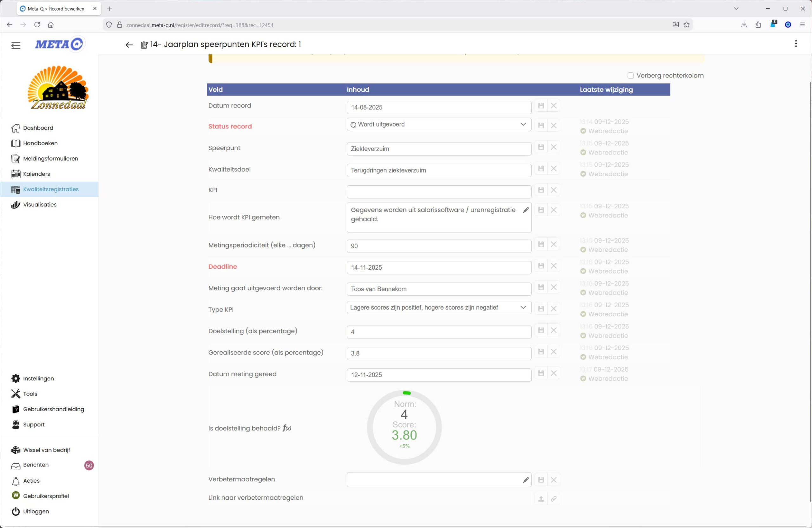Click upload icon for Link naar verbetermaatregelen

click(x=541, y=498)
